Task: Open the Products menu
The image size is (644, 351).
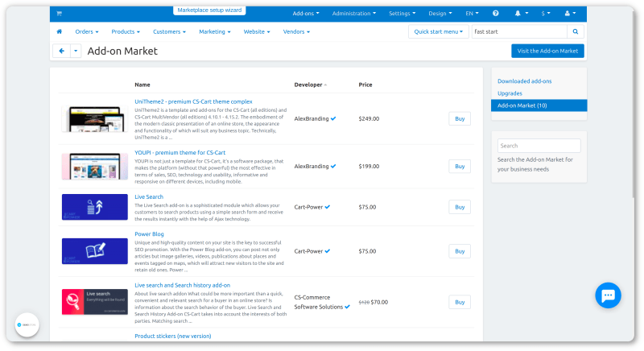Action: [x=125, y=31]
